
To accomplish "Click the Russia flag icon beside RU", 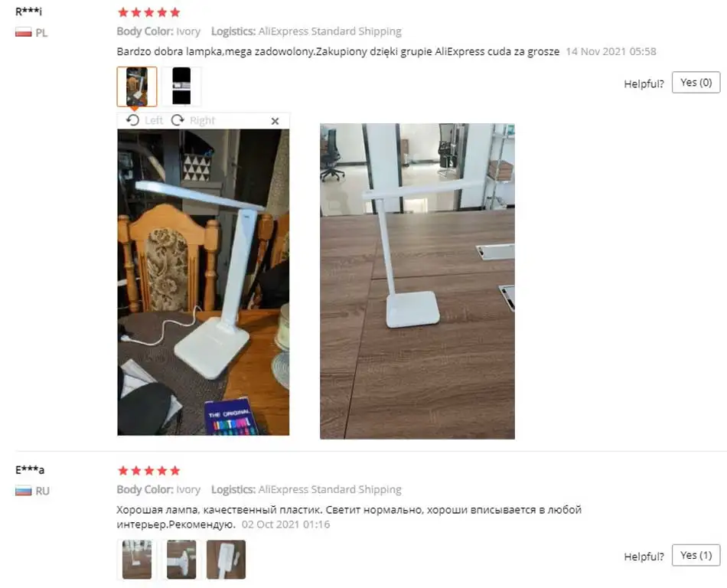I will (23, 491).
